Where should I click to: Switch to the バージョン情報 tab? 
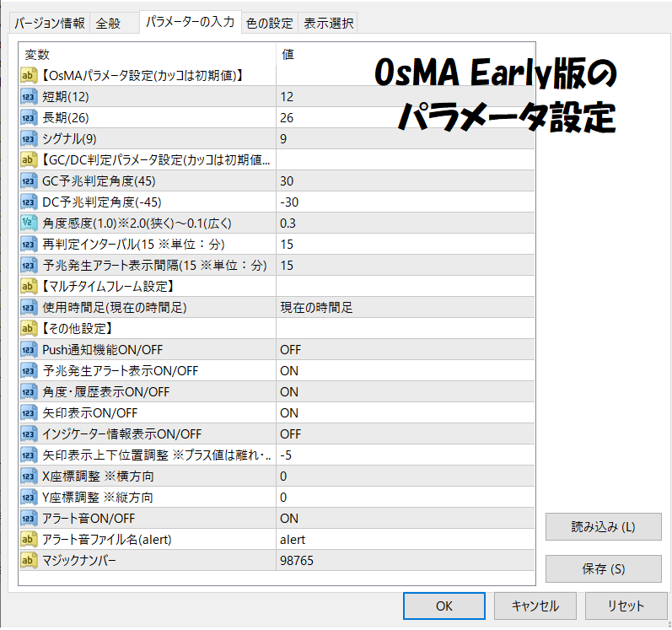point(50,23)
